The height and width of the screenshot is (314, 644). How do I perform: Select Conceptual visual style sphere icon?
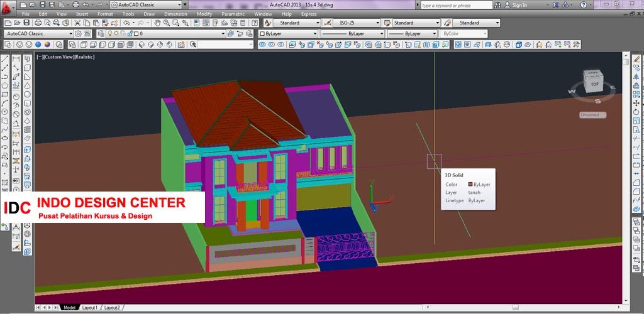[x=48, y=44]
